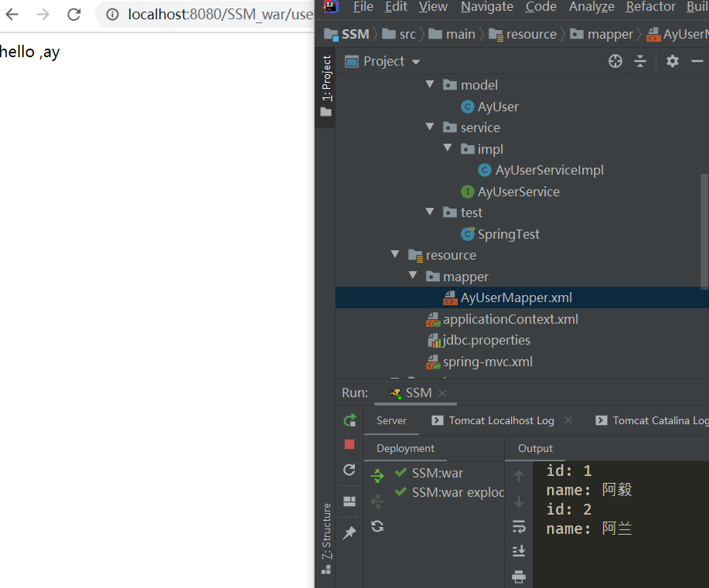
Task: Pin the SSM run tab
Action: tap(349, 533)
